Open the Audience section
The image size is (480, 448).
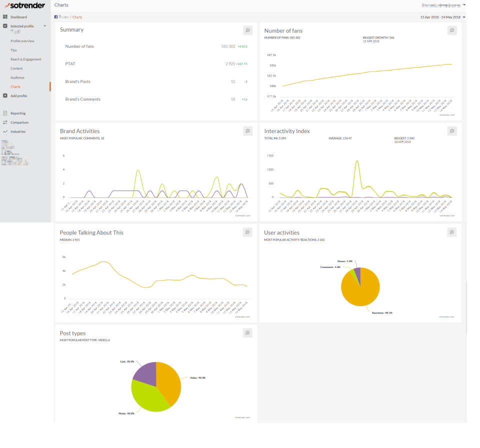[17, 77]
